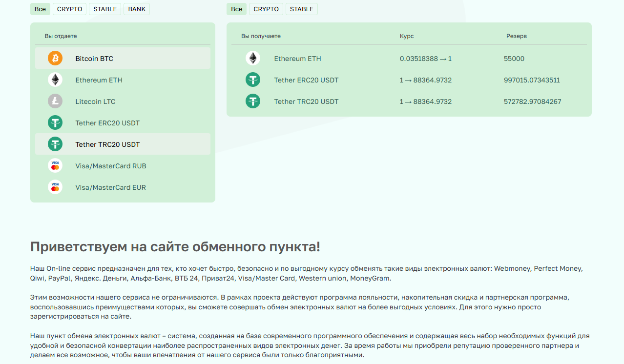This screenshot has width=624, height=364.
Task: Toggle the STABLE filter in receive panel
Action: tap(301, 9)
